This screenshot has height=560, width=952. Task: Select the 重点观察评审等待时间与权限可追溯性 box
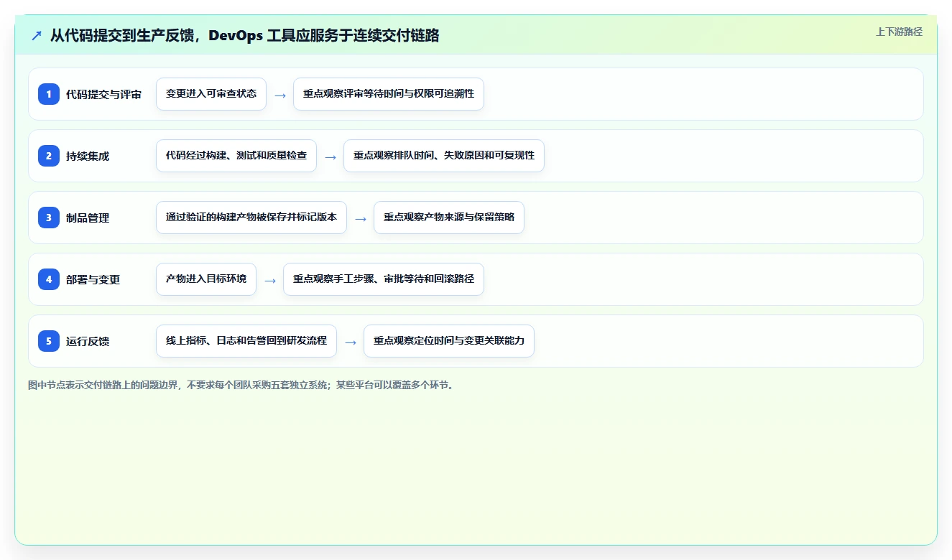click(x=389, y=94)
